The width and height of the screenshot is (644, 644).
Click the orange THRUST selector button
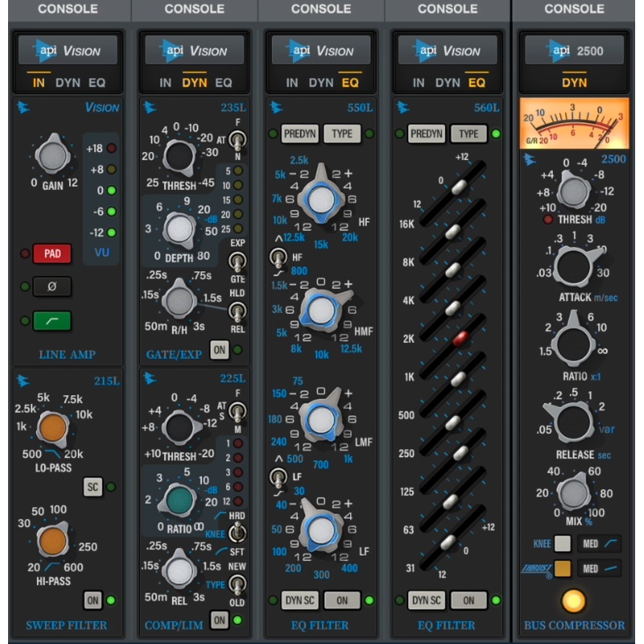562,568
